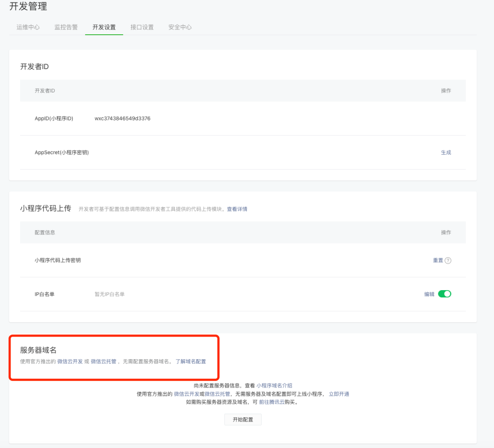Click 微信云开发 link in the bottom notice
The image size is (494, 448).
[187, 394]
